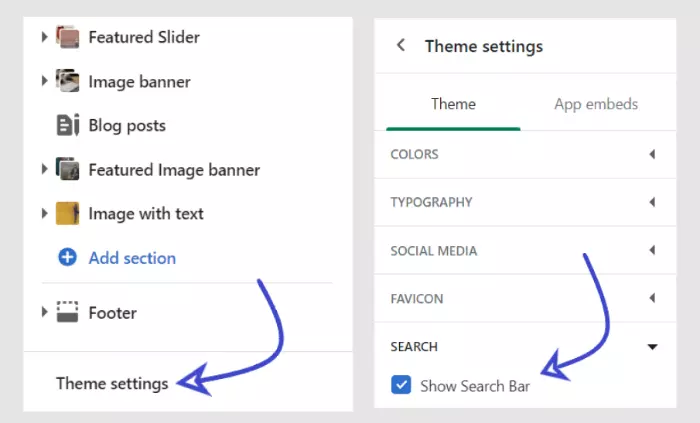Select the Image banner label

(139, 82)
